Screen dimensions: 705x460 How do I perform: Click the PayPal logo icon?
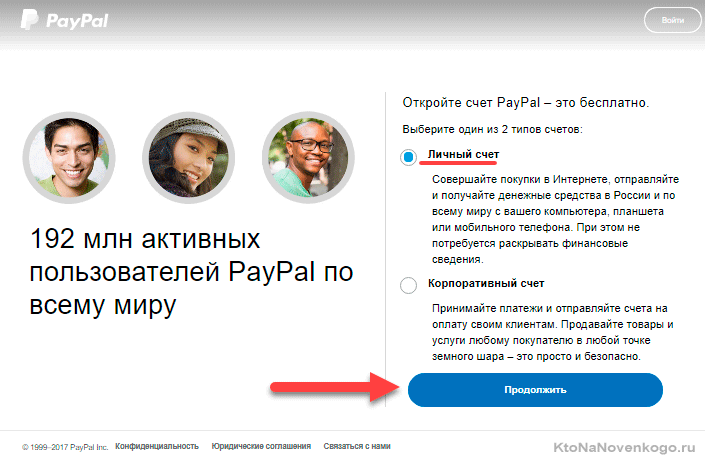(x=29, y=20)
